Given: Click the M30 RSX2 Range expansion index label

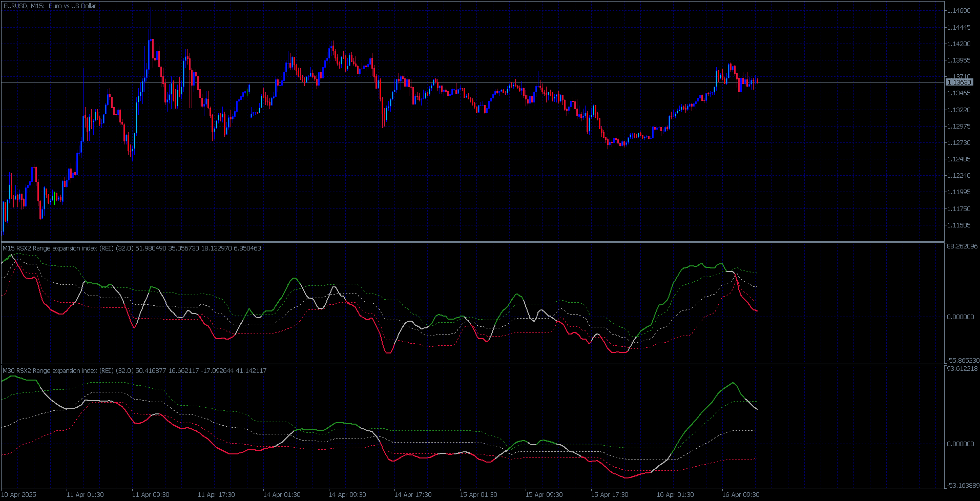Looking at the screenshot, I should click(x=135, y=371).
